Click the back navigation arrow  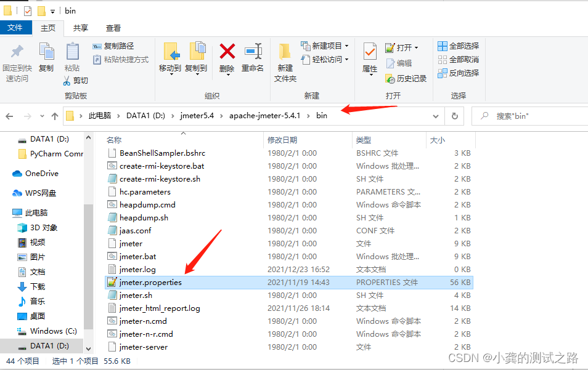click(x=9, y=115)
